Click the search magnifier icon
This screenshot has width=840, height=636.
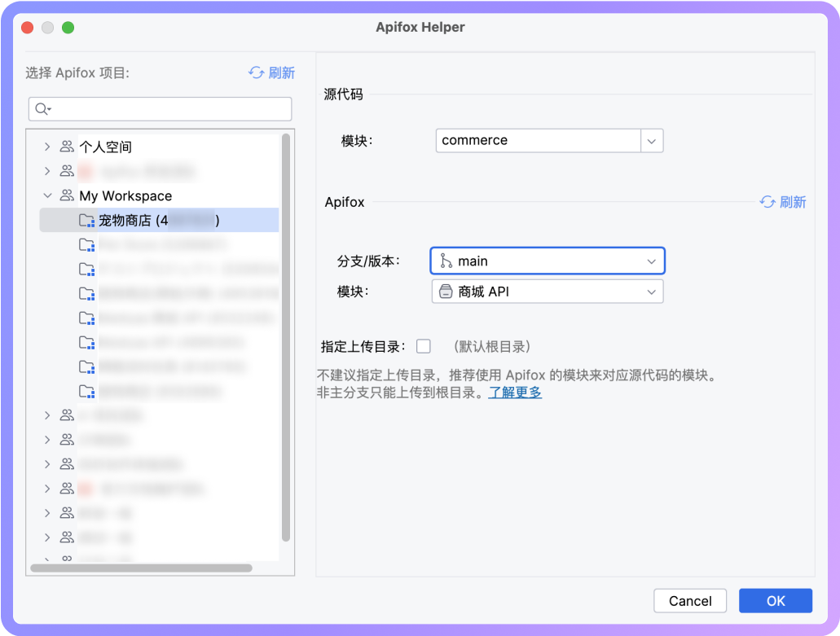[x=42, y=109]
